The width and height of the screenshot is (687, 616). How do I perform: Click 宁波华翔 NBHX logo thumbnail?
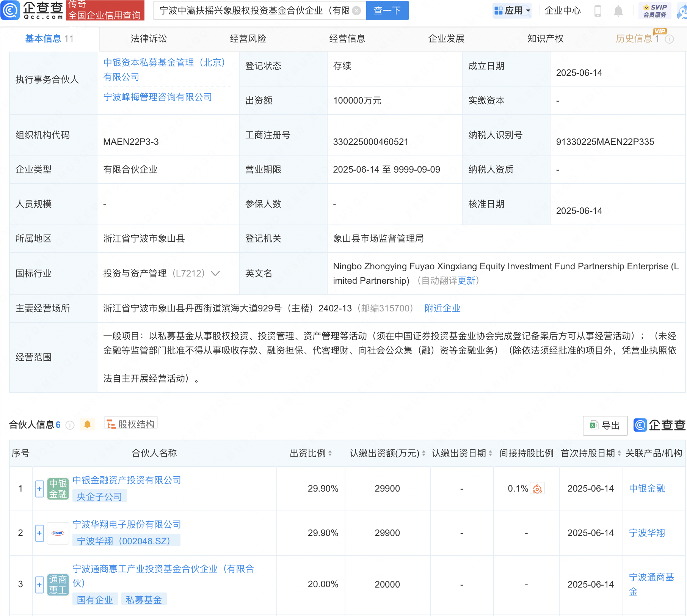click(x=58, y=533)
